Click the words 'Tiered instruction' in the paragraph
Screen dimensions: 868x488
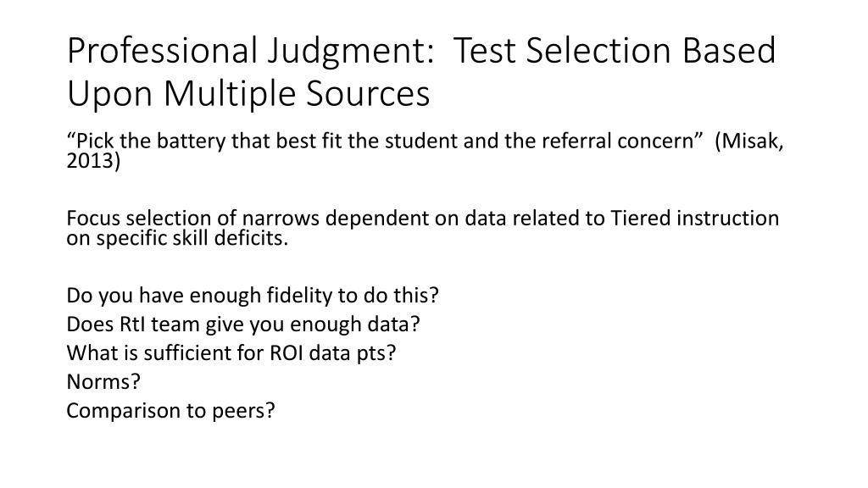(x=694, y=219)
